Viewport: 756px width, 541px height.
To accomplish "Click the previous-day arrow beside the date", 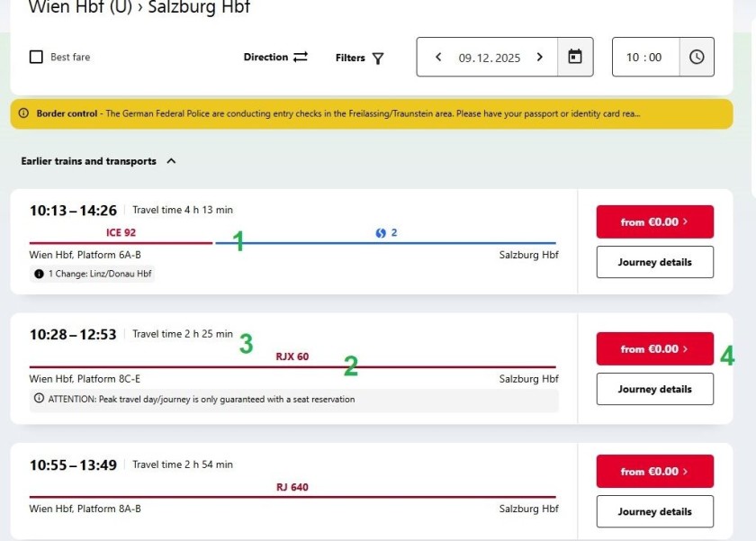I will click(438, 56).
